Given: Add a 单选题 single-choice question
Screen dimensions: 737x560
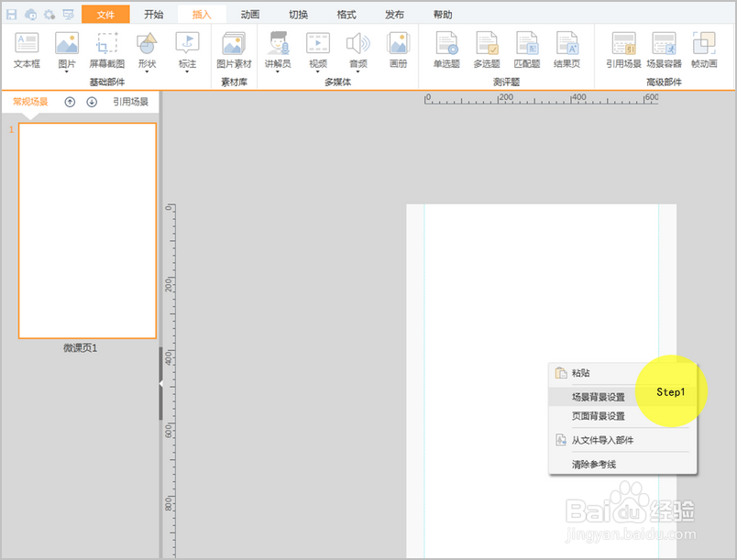Looking at the screenshot, I should coord(446,50).
